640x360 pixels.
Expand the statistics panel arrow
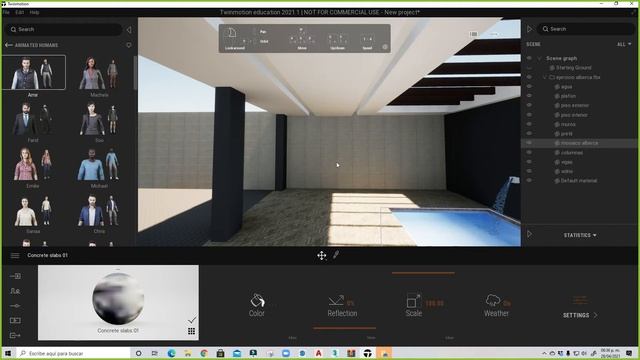(530, 234)
